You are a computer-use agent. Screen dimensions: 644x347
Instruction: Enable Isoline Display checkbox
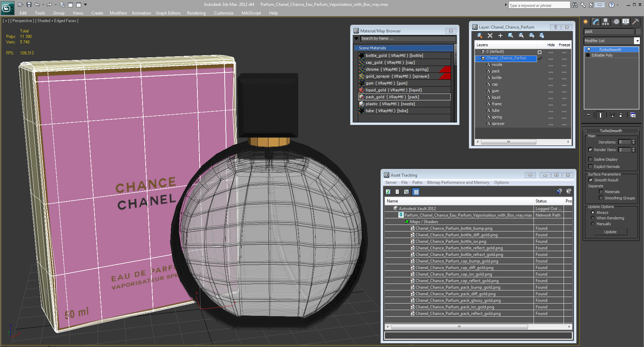pyautogui.click(x=590, y=159)
